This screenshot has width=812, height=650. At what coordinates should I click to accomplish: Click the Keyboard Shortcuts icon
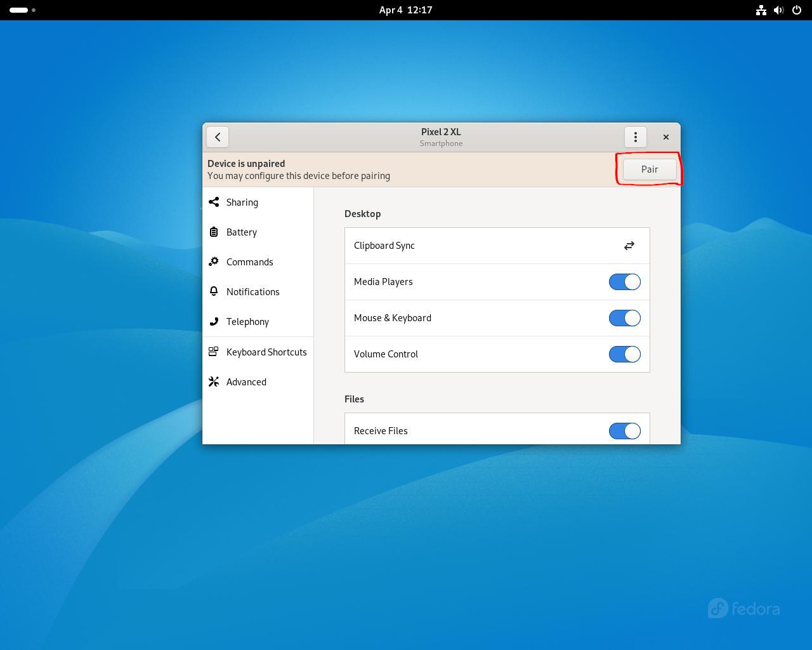(214, 352)
